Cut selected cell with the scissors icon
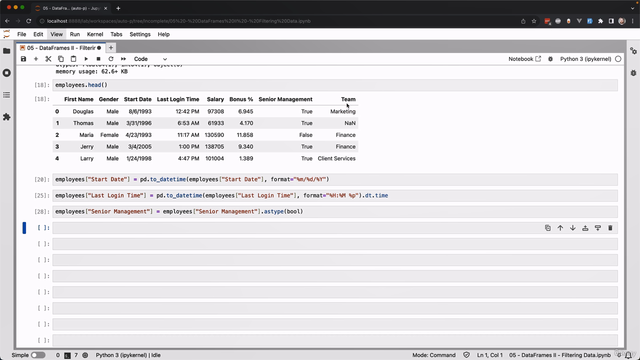This screenshot has height=360, width=640. tap(48, 59)
